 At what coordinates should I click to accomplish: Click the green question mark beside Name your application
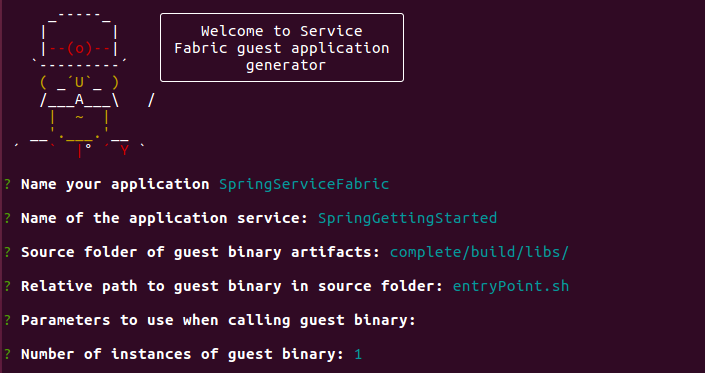point(8,185)
